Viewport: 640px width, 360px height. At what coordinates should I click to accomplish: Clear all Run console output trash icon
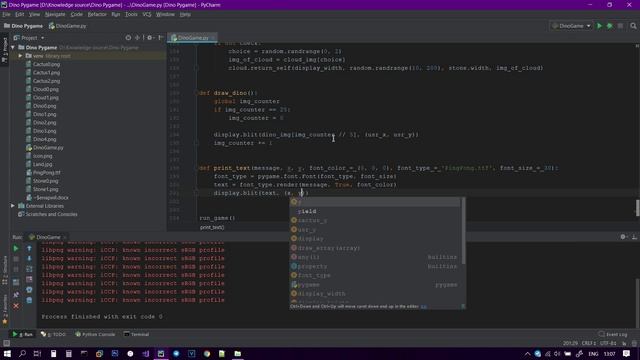point(29,300)
